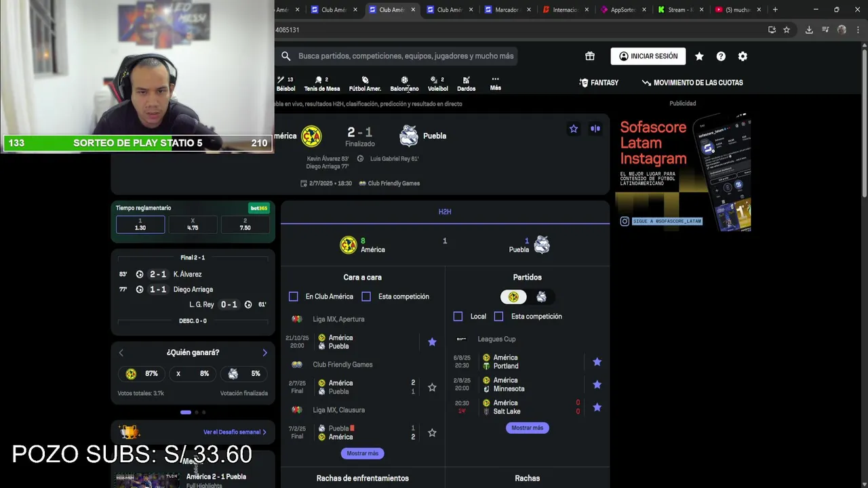
Task: Click the pin icon beside match header star
Action: (595, 129)
